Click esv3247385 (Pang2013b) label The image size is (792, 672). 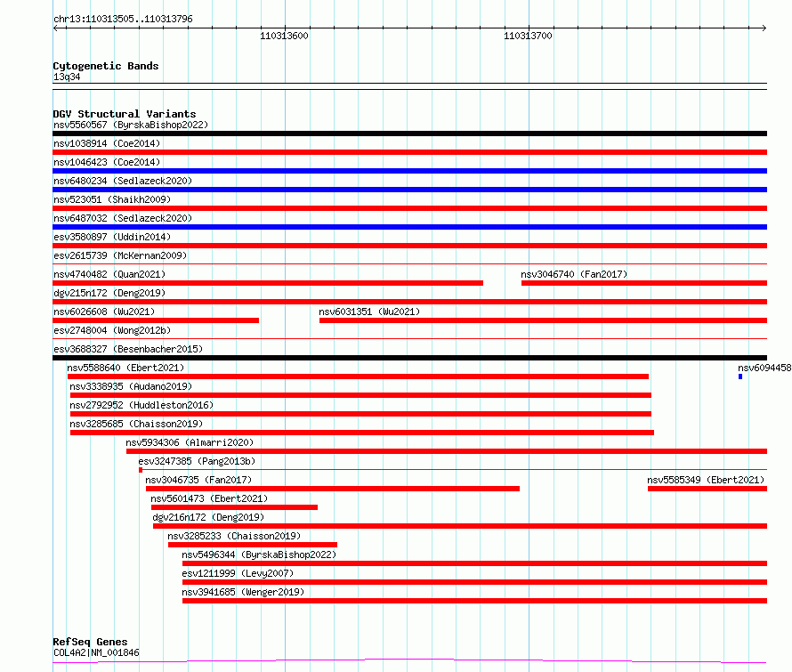coord(197,461)
